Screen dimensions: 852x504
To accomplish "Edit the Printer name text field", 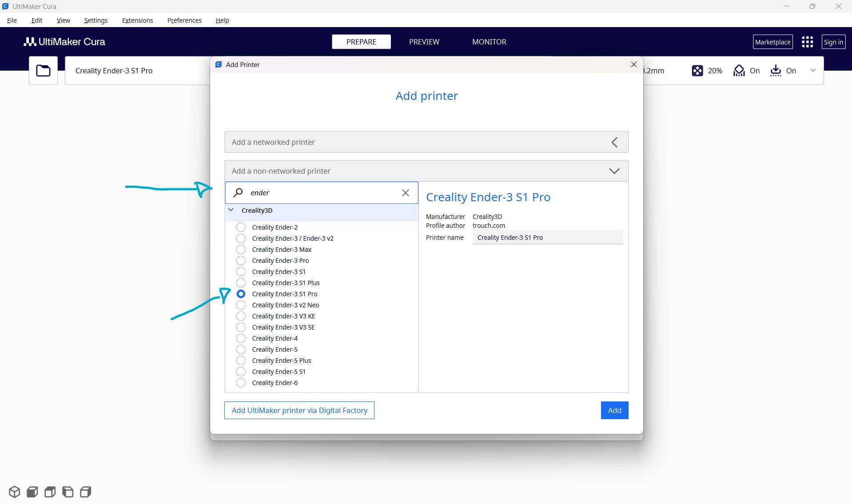I will tap(547, 238).
